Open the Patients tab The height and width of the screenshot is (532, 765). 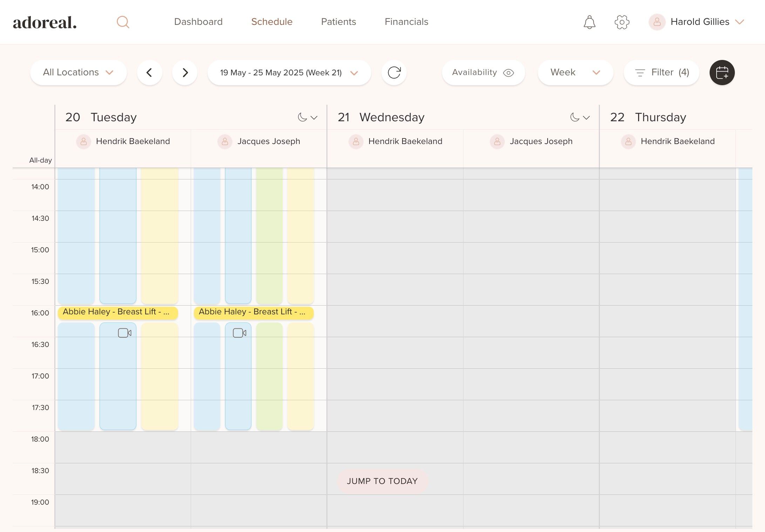[x=338, y=22]
